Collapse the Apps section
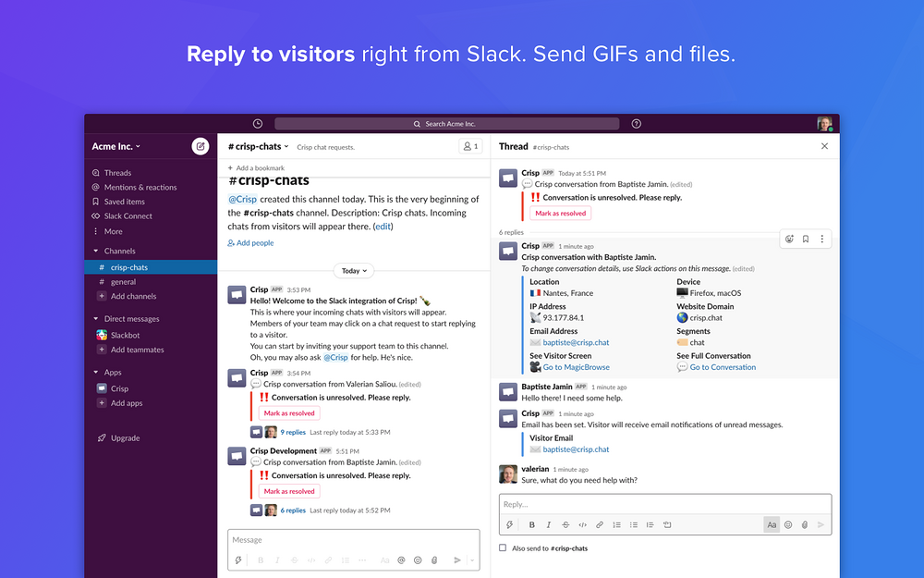 (x=95, y=372)
